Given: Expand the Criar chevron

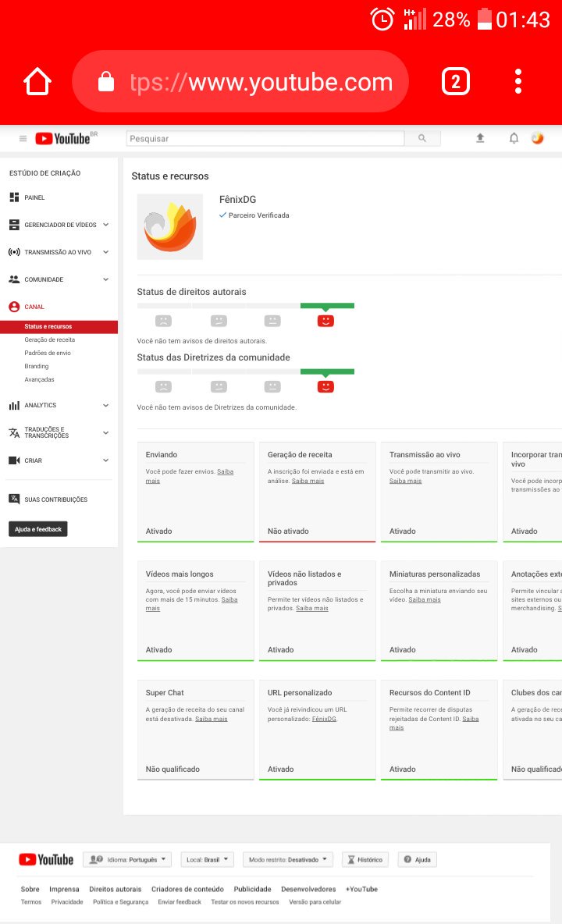Looking at the screenshot, I should point(106,460).
